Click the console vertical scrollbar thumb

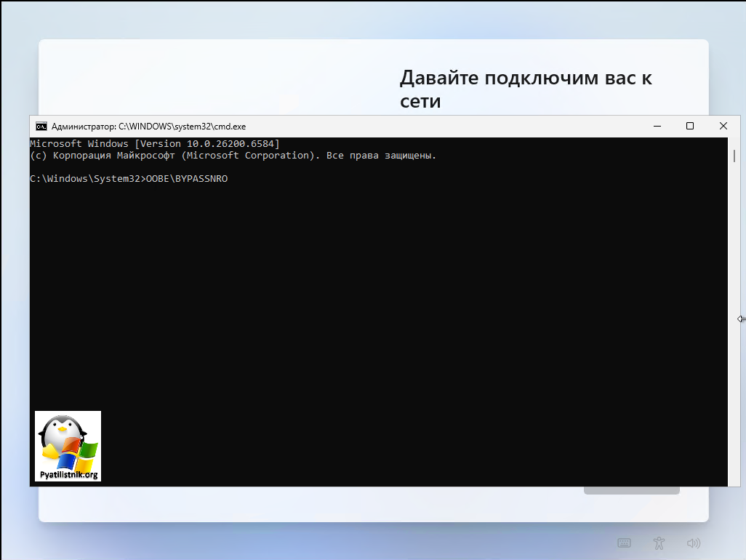734,155
